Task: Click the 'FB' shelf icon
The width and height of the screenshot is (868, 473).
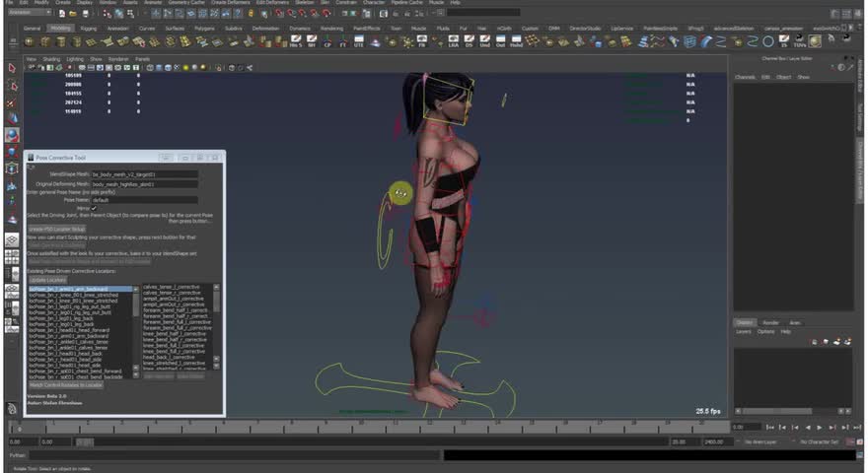Action: tap(422, 41)
